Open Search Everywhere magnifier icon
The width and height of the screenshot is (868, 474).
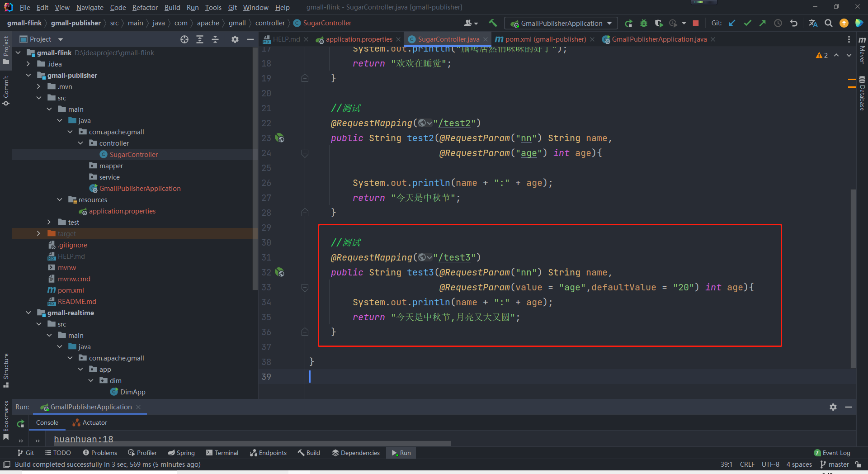[x=829, y=23]
